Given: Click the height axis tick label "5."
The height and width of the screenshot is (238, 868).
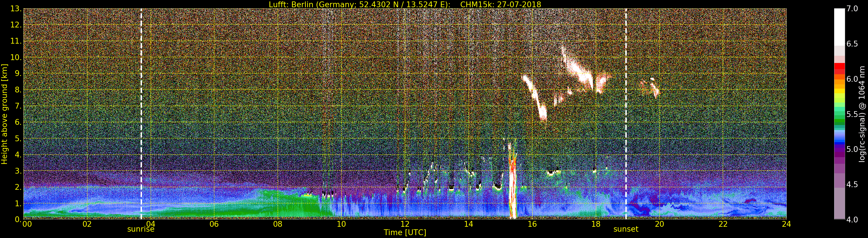Looking at the screenshot, I should (18, 138).
